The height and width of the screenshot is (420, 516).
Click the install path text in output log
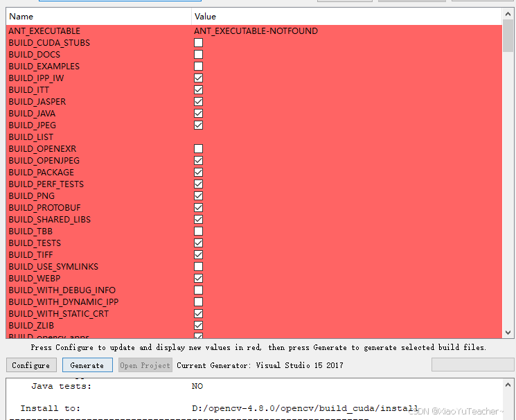(x=305, y=408)
